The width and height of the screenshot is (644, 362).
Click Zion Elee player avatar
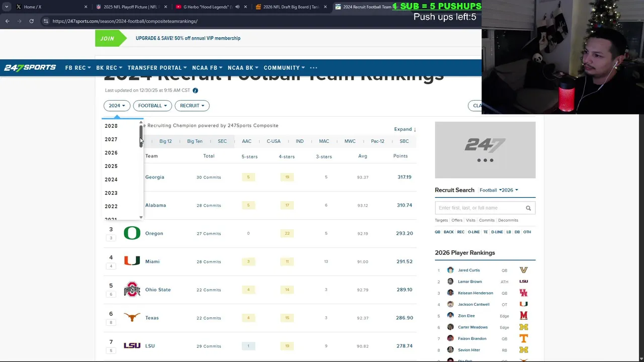click(x=450, y=316)
